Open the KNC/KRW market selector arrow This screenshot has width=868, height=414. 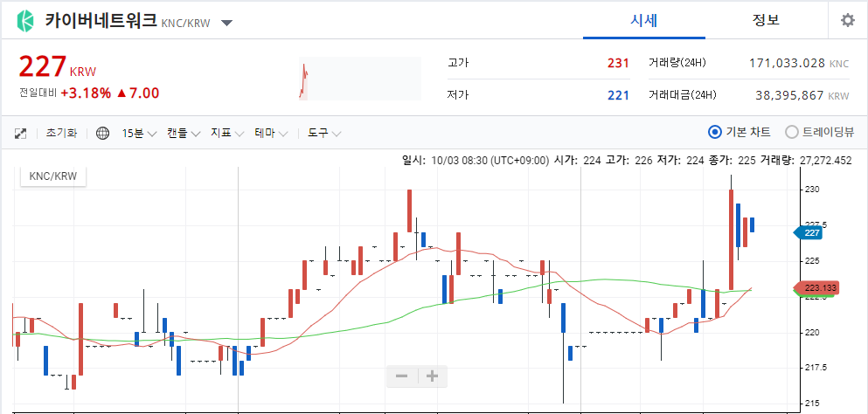pos(227,23)
